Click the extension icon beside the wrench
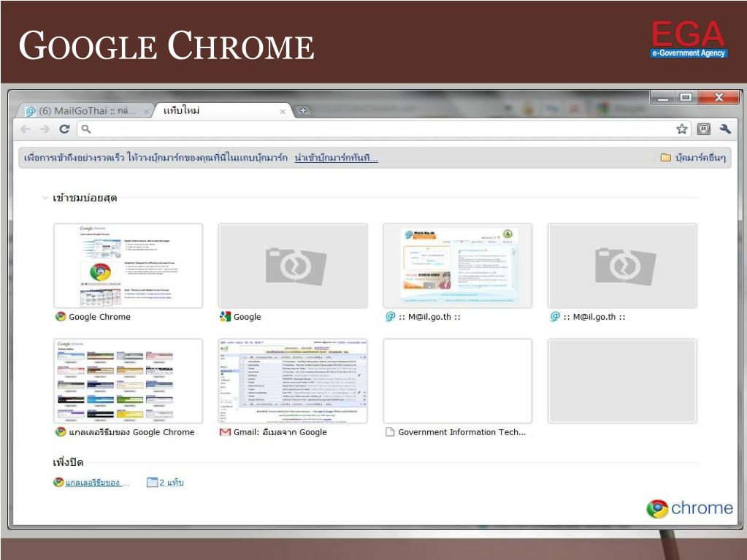Screen dimensions: 747x560 pyautogui.click(x=704, y=129)
